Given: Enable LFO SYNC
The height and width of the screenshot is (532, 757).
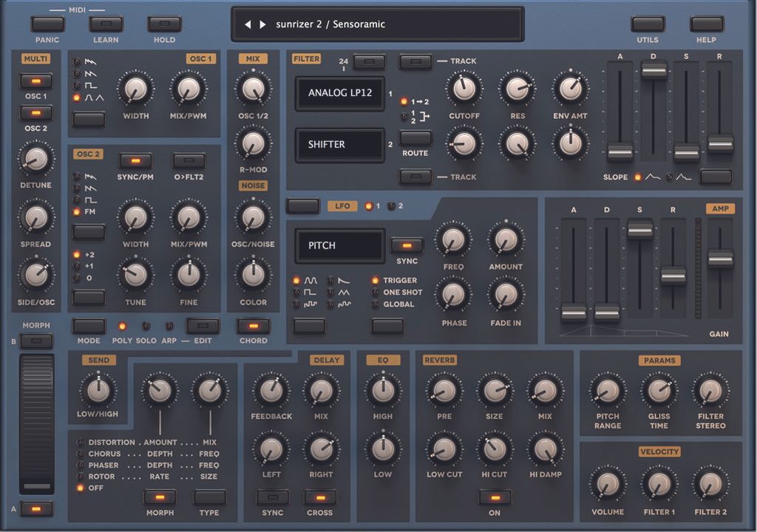Looking at the screenshot, I should [x=406, y=244].
